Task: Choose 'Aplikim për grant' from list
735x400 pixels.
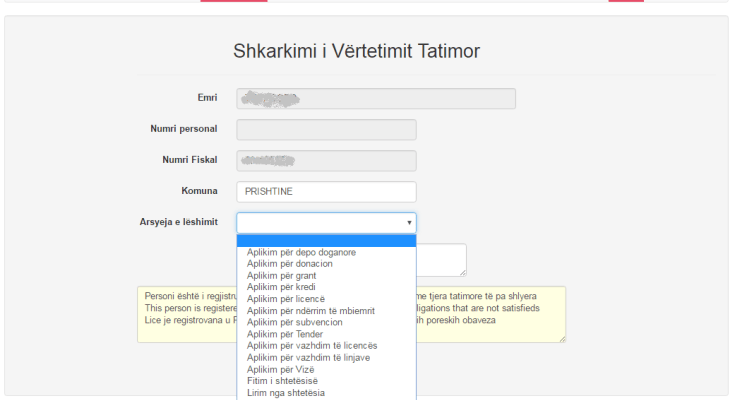Action: tap(326, 276)
